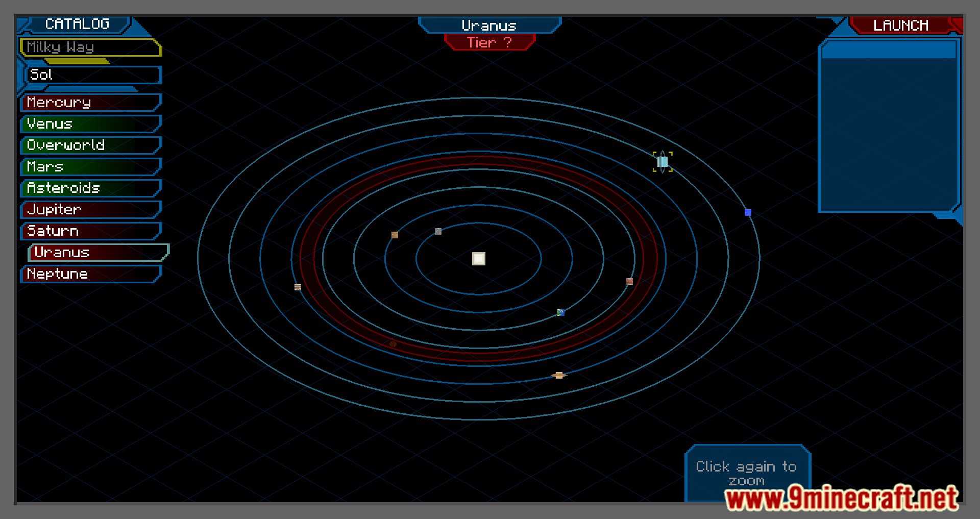The image size is (980, 519).
Task: Open Milky Way in the catalog
Action: (90, 47)
